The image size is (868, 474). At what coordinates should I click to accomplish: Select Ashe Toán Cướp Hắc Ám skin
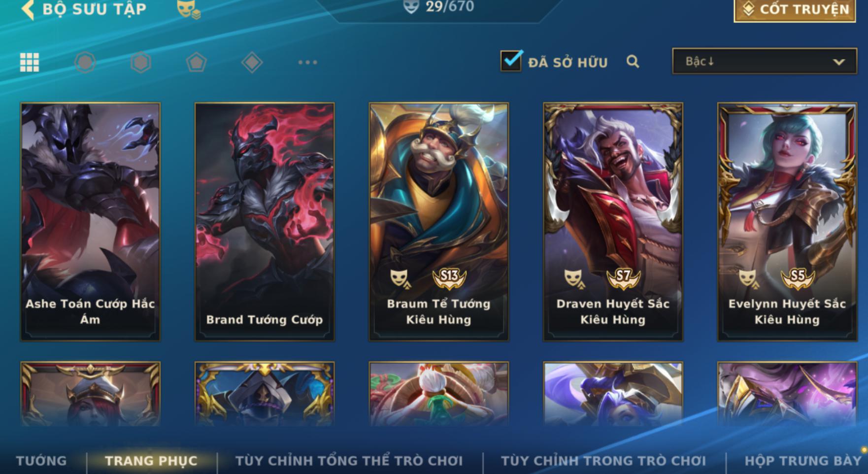(90, 222)
